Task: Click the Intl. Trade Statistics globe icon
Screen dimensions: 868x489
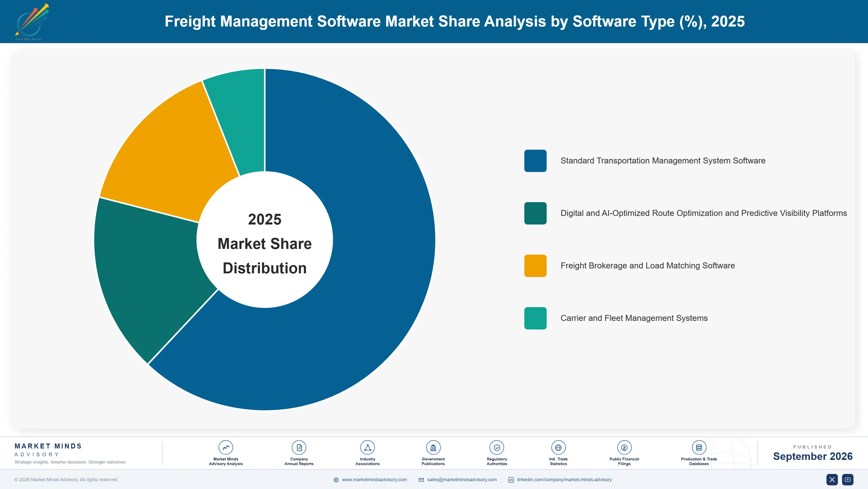Action: pos(558,447)
